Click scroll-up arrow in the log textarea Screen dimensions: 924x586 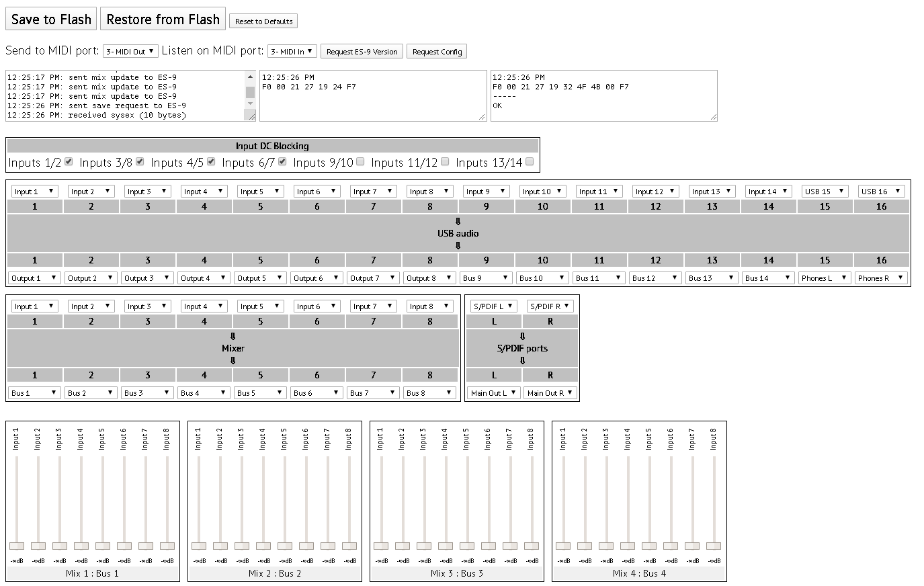pos(250,77)
